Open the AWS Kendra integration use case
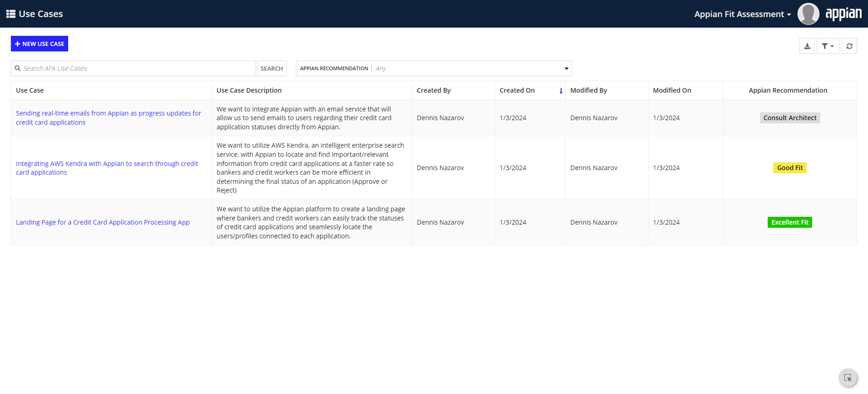This screenshot has height=394, width=868. [x=107, y=168]
